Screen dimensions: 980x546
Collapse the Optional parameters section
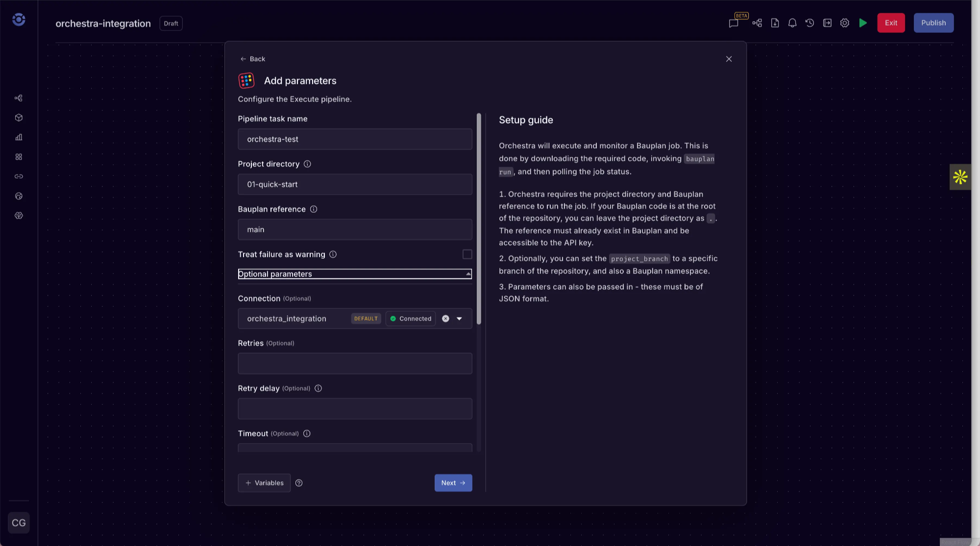(355, 274)
